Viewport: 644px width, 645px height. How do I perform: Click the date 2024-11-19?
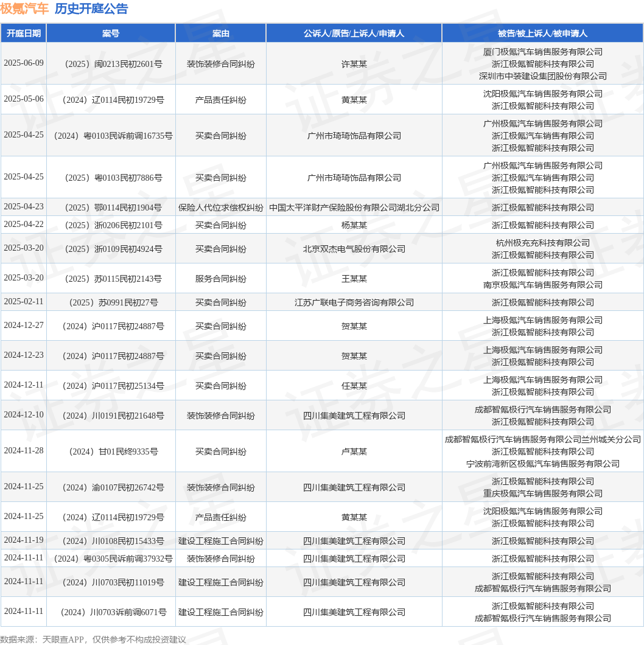pyautogui.click(x=24, y=540)
